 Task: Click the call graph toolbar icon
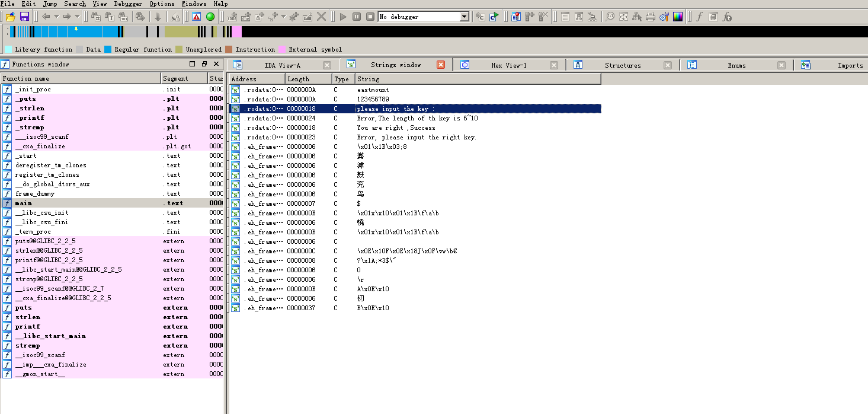[592, 17]
